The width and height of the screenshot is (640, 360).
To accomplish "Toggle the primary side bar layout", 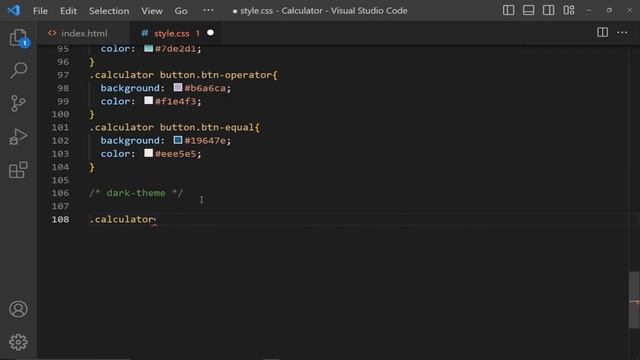I will pos(508,10).
